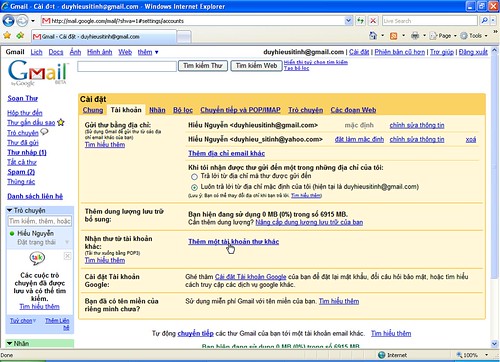
Task: Click 'Thêm một tài khoản thư khác' link
Action: coord(233,242)
